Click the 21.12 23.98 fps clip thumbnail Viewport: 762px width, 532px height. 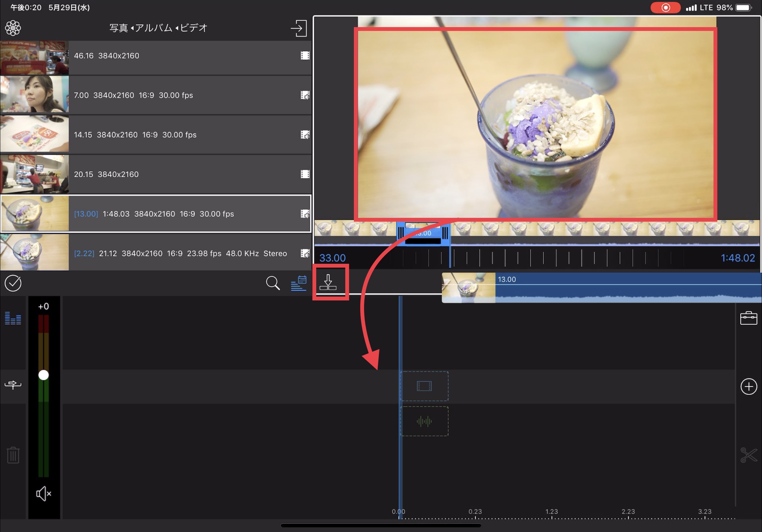point(34,253)
